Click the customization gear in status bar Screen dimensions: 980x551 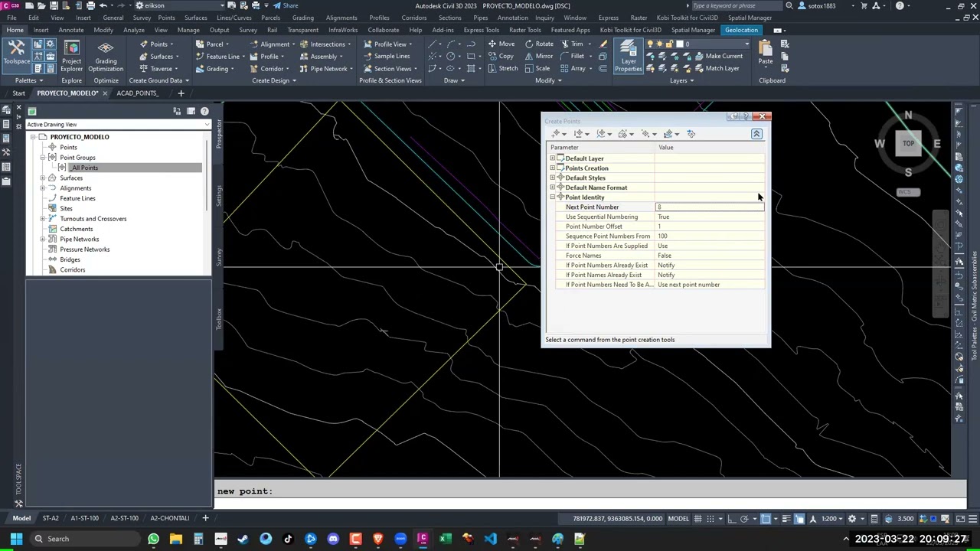[852, 519]
